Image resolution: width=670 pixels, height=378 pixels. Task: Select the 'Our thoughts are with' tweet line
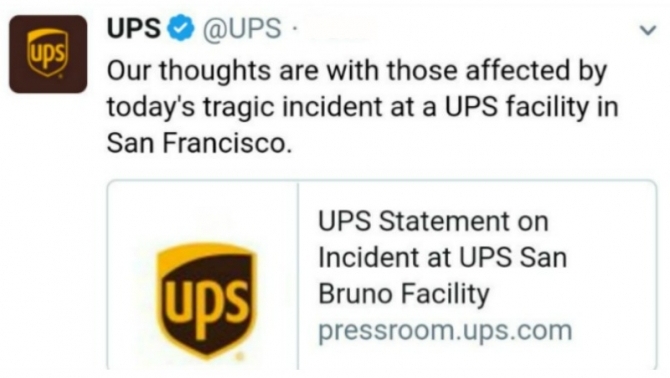click(357, 71)
